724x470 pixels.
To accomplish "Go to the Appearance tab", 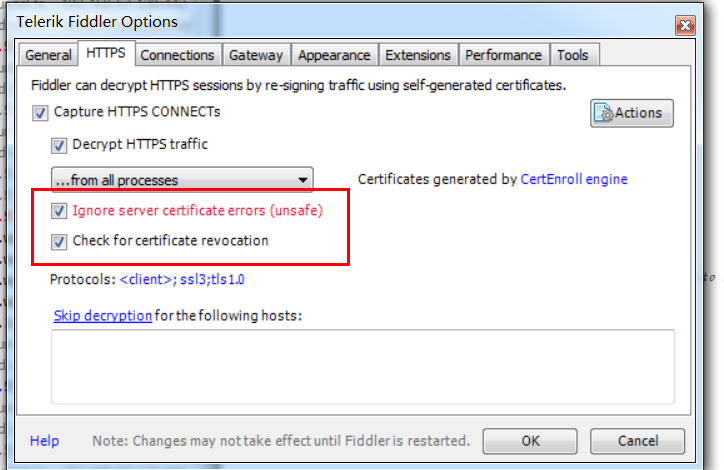I will coord(334,55).
